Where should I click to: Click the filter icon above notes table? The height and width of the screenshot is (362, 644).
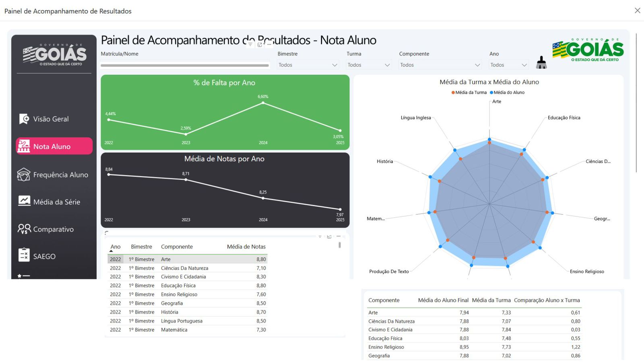pos(320,237)
